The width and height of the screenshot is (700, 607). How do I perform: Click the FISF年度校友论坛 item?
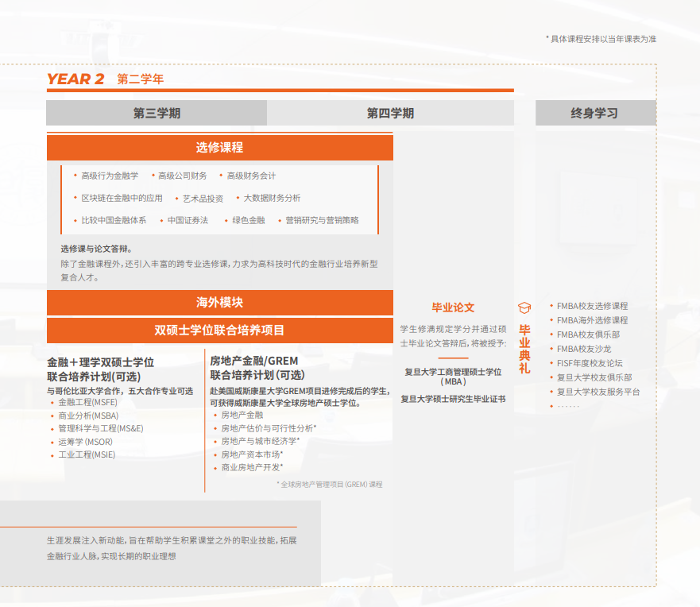point(590,363)
